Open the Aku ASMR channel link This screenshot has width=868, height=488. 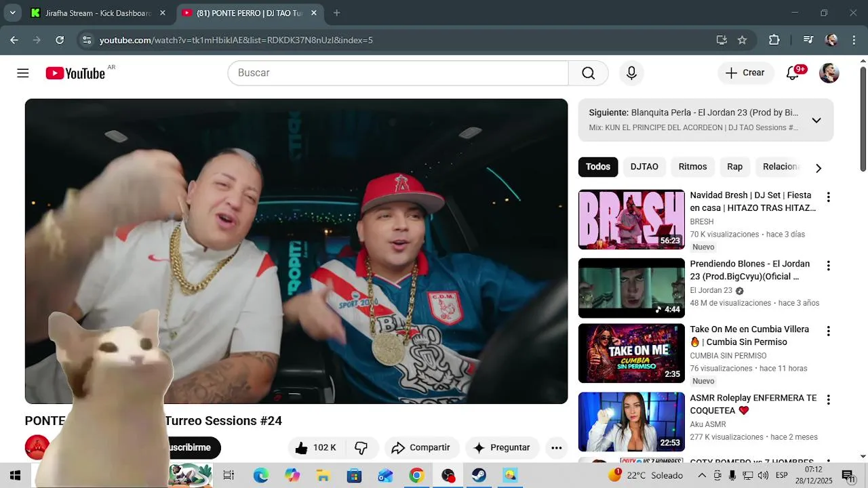[708, 424]
